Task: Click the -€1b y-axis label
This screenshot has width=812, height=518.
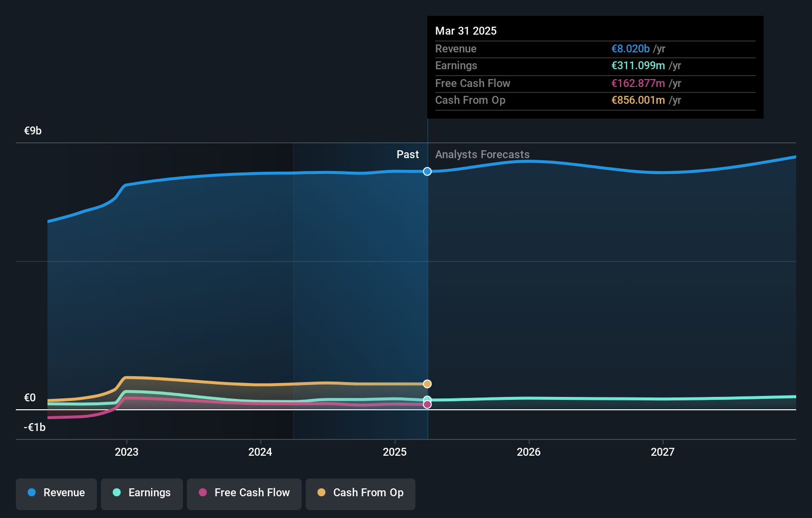Action: coord(35,427)
